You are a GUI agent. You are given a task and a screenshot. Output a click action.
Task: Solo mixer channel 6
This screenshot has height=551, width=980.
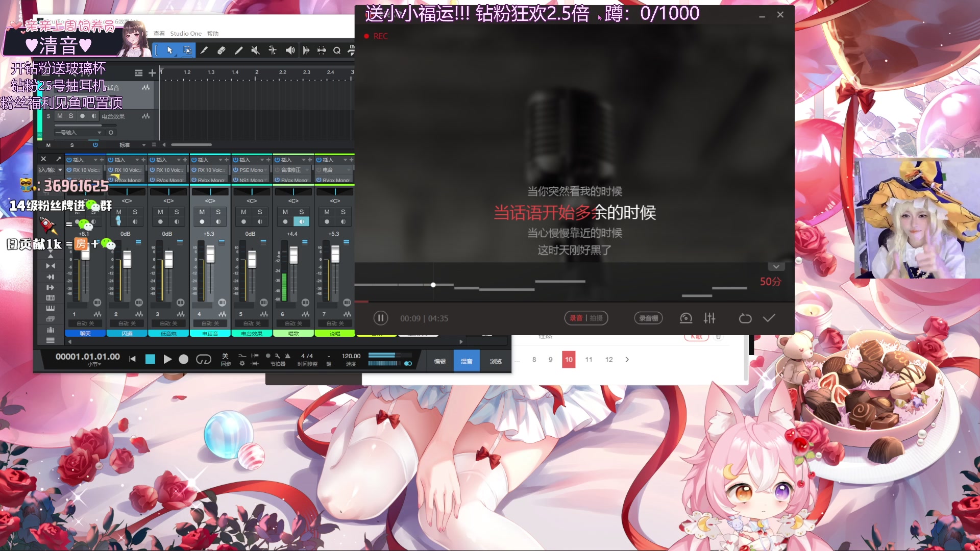(x=301, y=212)
